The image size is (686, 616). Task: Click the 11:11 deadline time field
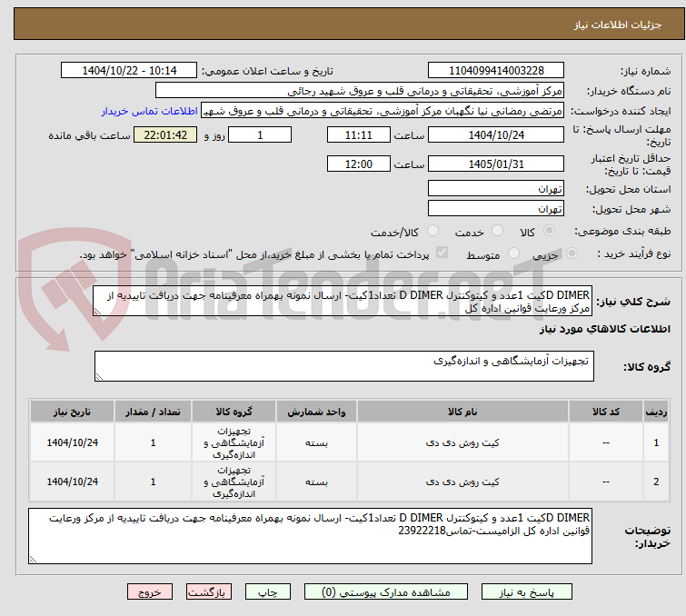pos(358,134)
